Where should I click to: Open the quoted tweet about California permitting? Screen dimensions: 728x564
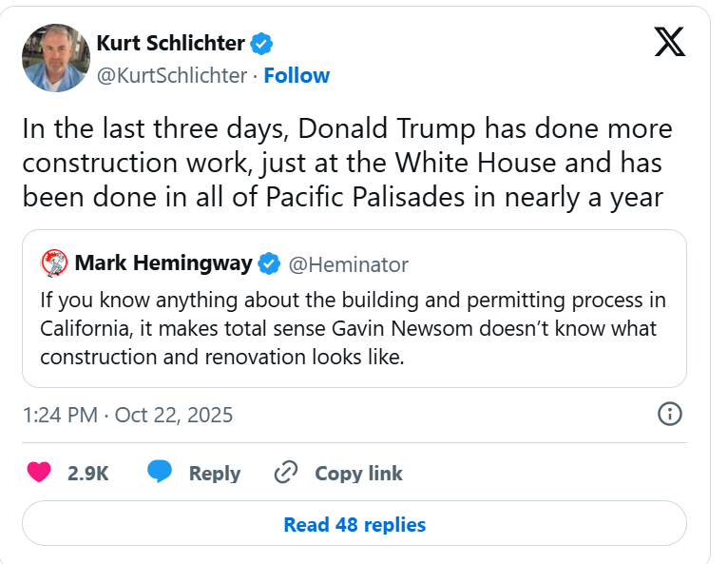[354, 328]
